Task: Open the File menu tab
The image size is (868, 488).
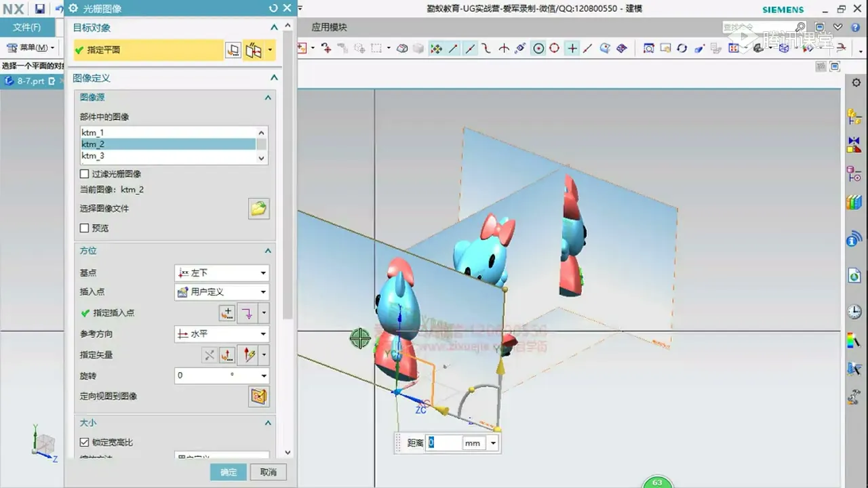Action: (27, 28)
